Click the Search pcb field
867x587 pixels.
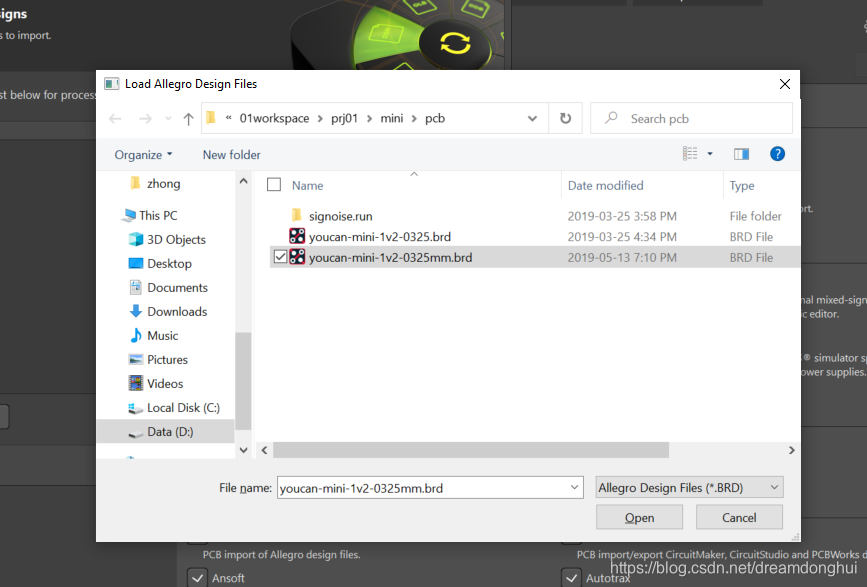click(x=691, y=118)
